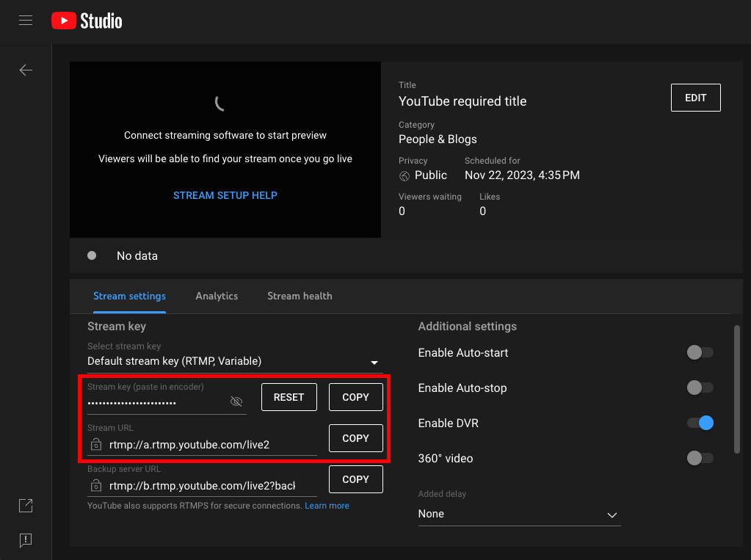Screen dimensions: 751x560
Task: Open the Analytics tab
Action: tap(217, 296)
